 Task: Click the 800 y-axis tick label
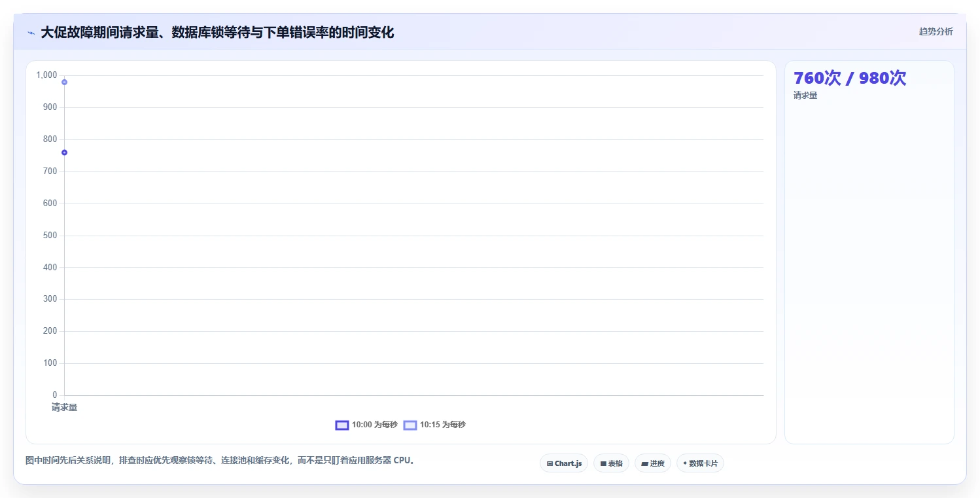click(50, 139)
